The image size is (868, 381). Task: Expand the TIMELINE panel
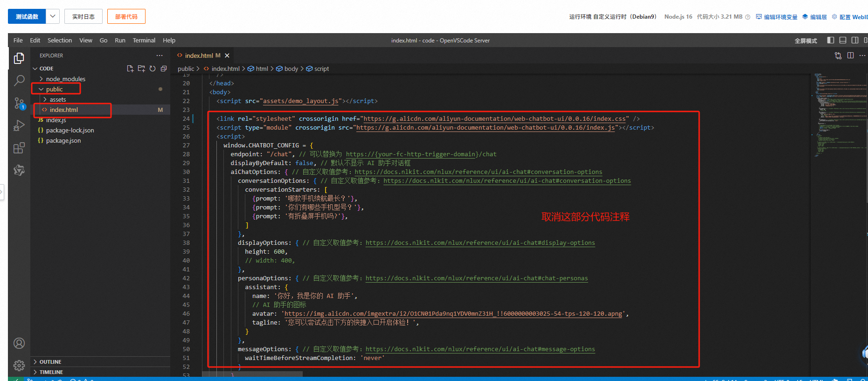[51, 372]
